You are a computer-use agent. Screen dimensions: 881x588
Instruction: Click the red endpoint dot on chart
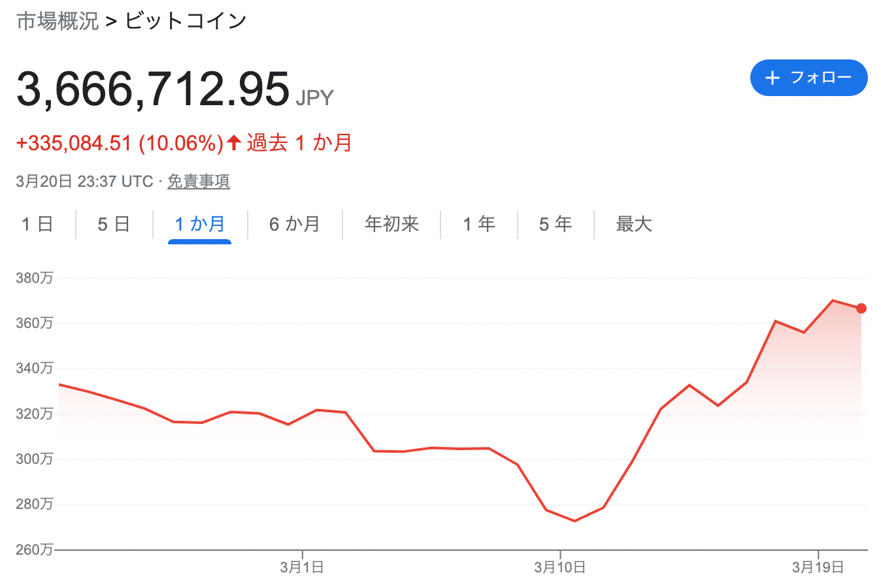(861, 308)
